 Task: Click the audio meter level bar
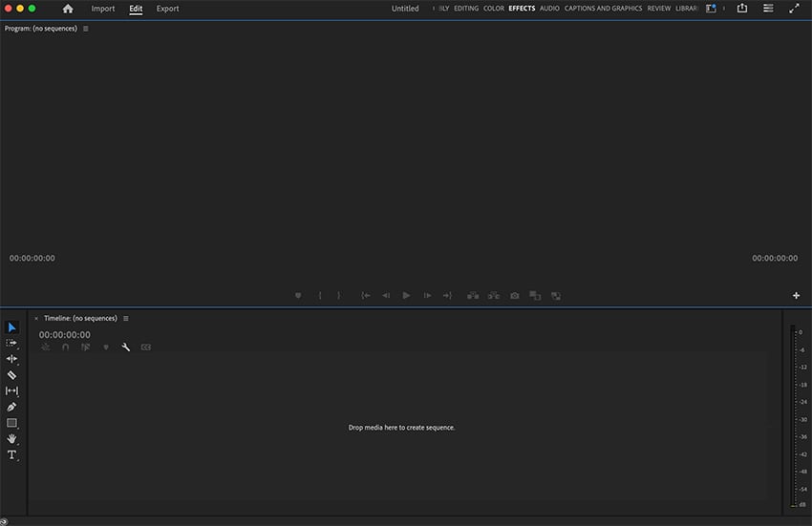tap(793, 416)
